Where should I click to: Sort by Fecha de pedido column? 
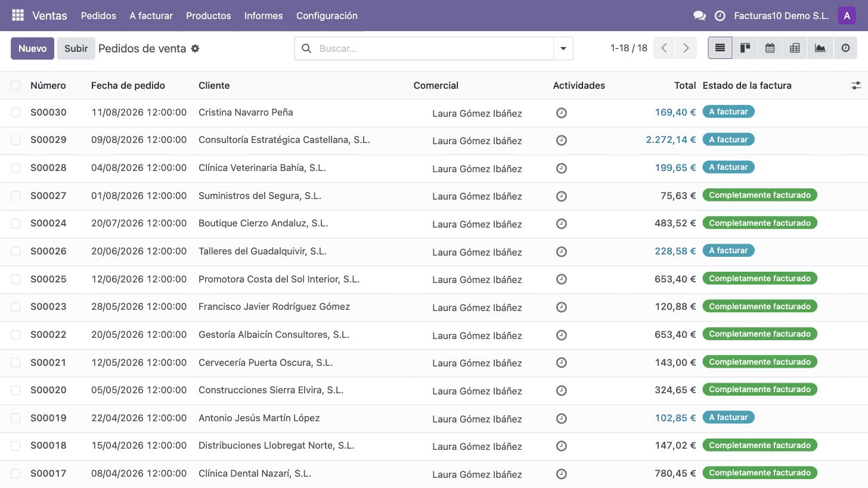coord(128,85)
